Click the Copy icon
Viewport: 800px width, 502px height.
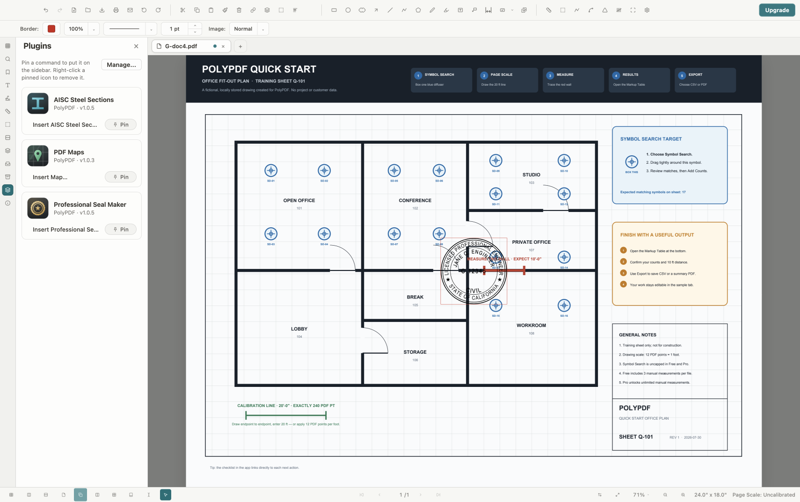pyautogui.click(x=197, y=10)
